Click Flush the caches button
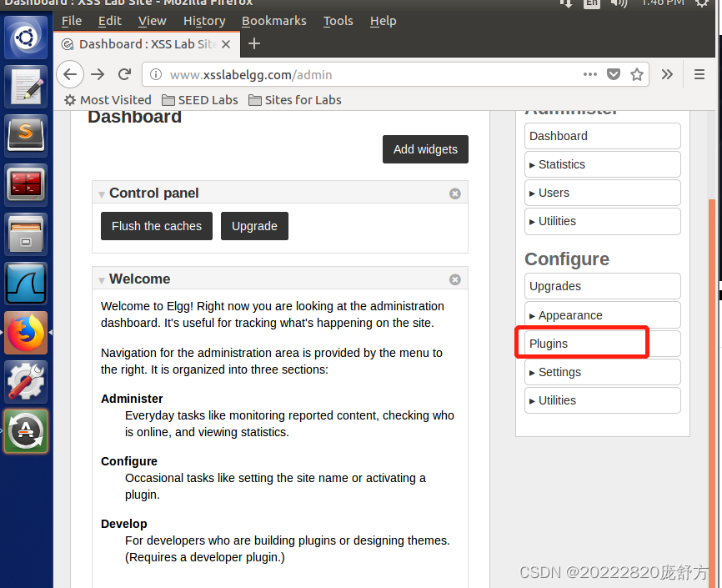The width and height of the screenshot is (722, 588). coord(157,226)
